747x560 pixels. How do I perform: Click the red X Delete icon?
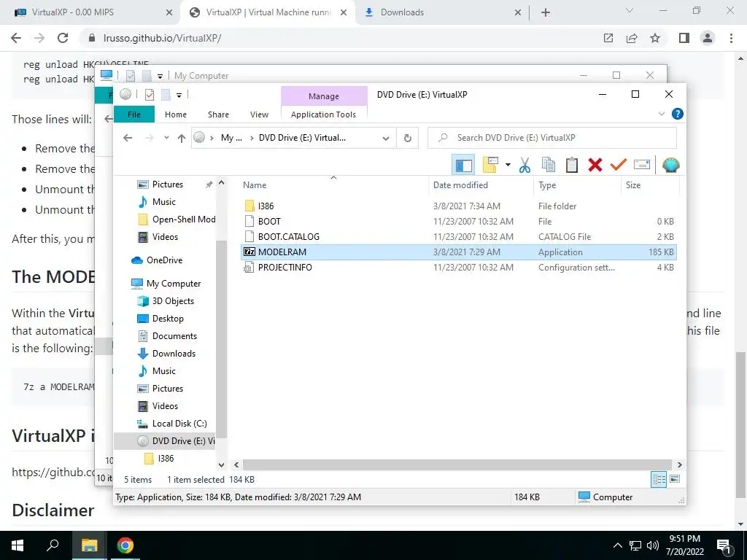(595, 166)
